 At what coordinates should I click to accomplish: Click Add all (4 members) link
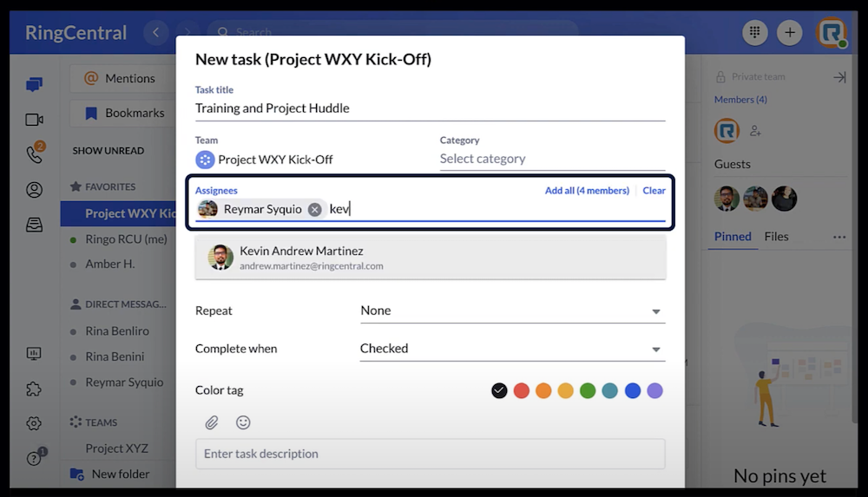587,191
